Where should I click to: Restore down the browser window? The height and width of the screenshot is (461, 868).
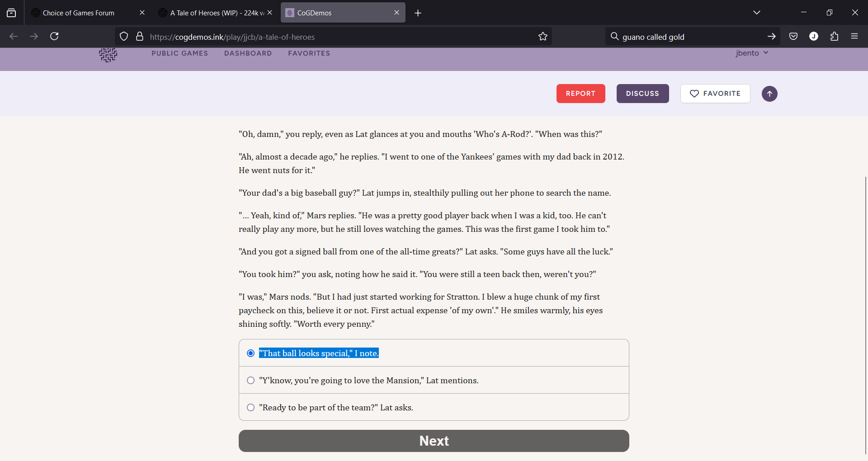point(829,13)
